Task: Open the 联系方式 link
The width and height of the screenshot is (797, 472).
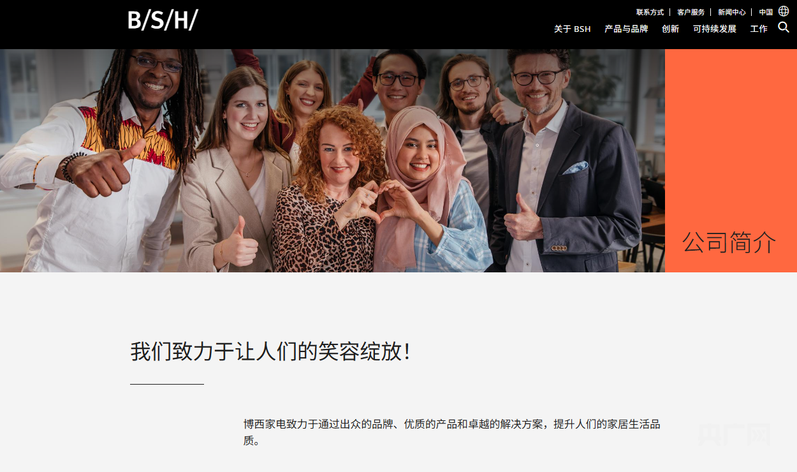Action: (x=650, y=12)
